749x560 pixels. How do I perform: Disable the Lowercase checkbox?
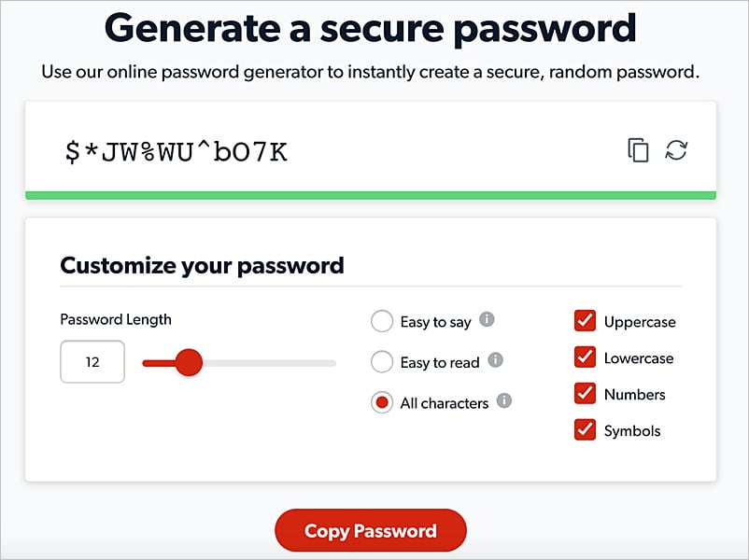[x=585, y=357]
